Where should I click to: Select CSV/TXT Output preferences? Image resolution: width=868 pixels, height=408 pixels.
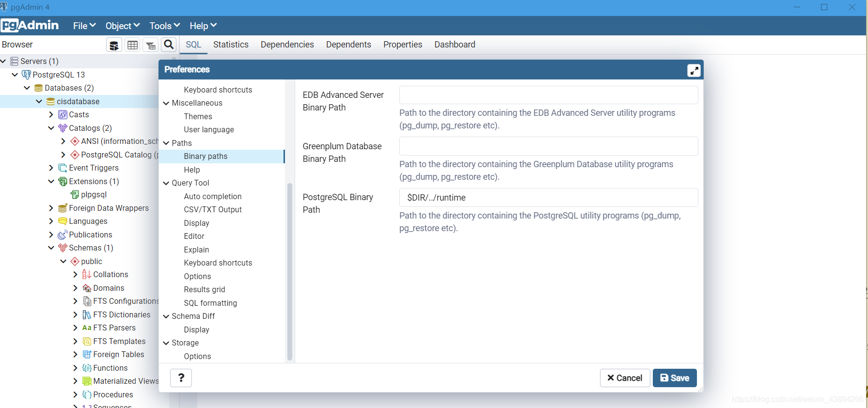tap(213, 210)
